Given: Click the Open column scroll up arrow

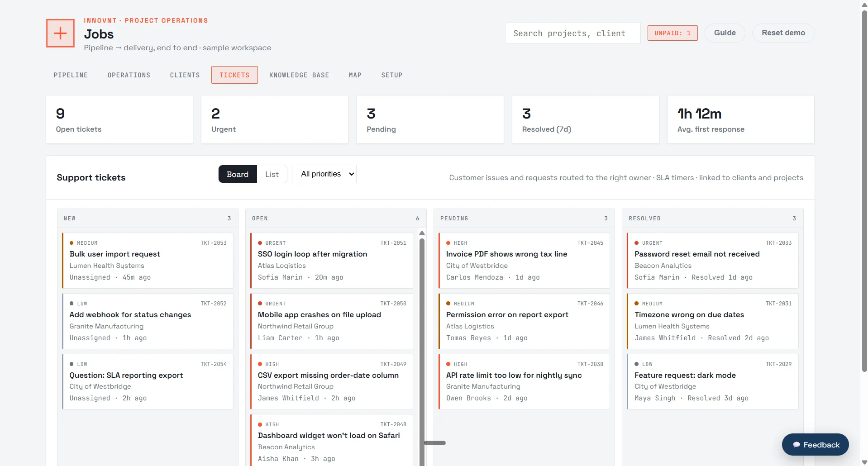Looking at the screenshot, I should [422, 233].
